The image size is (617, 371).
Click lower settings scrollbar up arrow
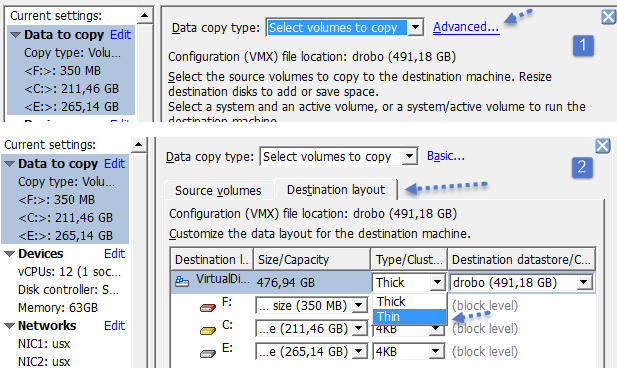click(139, 145)
